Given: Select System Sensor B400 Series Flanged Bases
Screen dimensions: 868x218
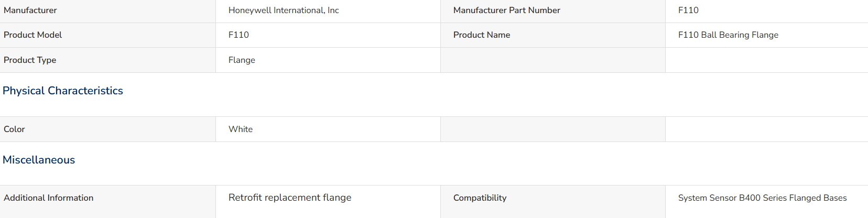Looking at the screenshot, I should point(762,198).
